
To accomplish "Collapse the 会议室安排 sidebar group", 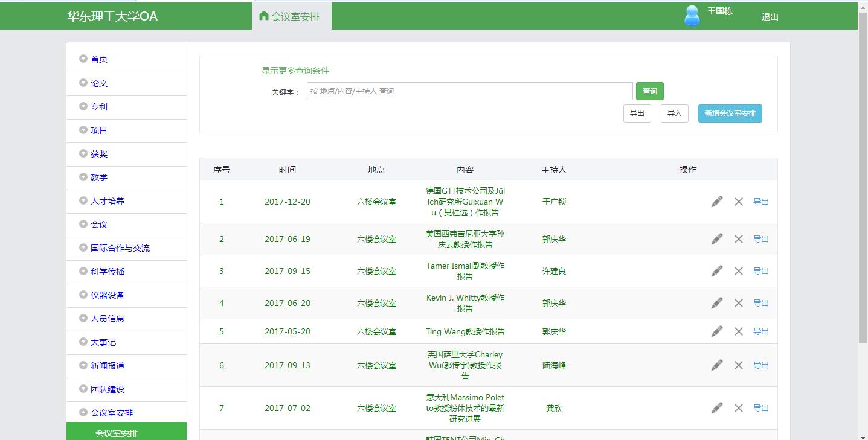I will pos(111,413).
